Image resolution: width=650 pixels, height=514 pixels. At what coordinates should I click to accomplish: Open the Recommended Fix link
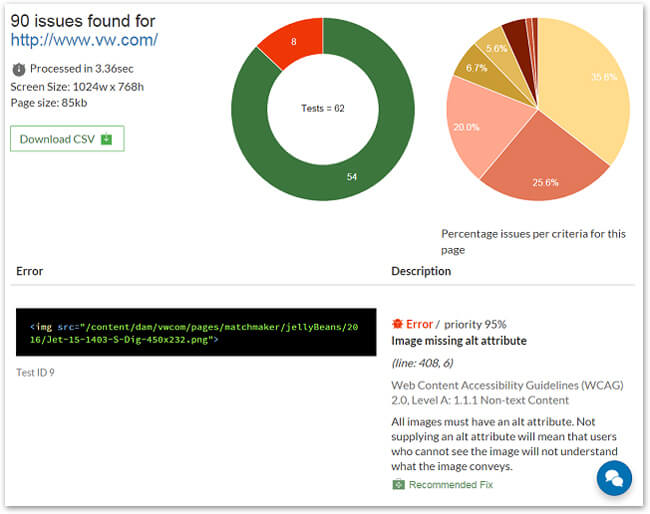[x=451, y=485]
